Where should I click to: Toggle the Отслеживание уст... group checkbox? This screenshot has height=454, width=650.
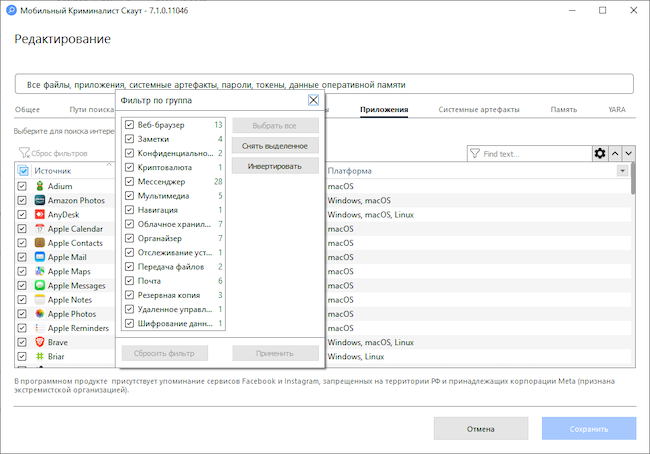click(129, 252)
